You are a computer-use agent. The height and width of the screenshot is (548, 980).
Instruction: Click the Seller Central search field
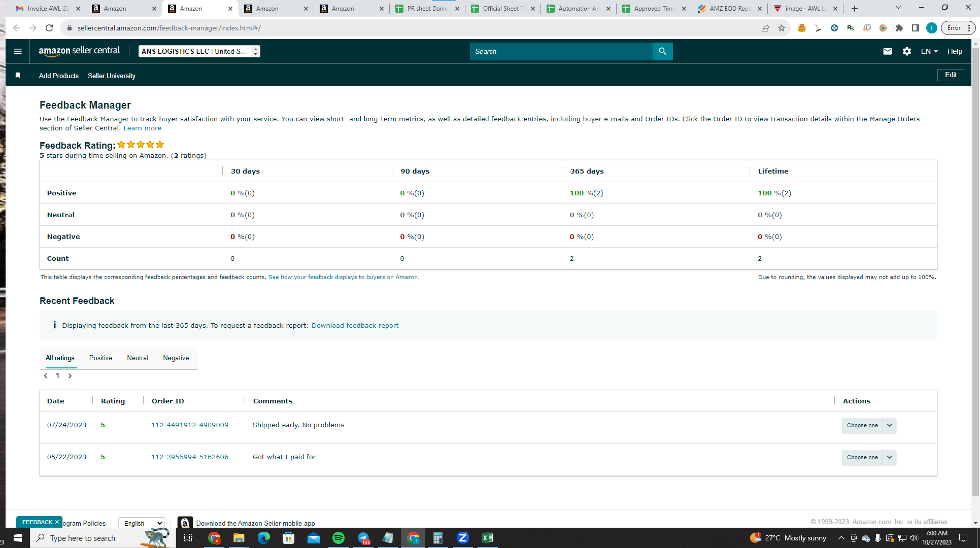click(x=561, y=51)
